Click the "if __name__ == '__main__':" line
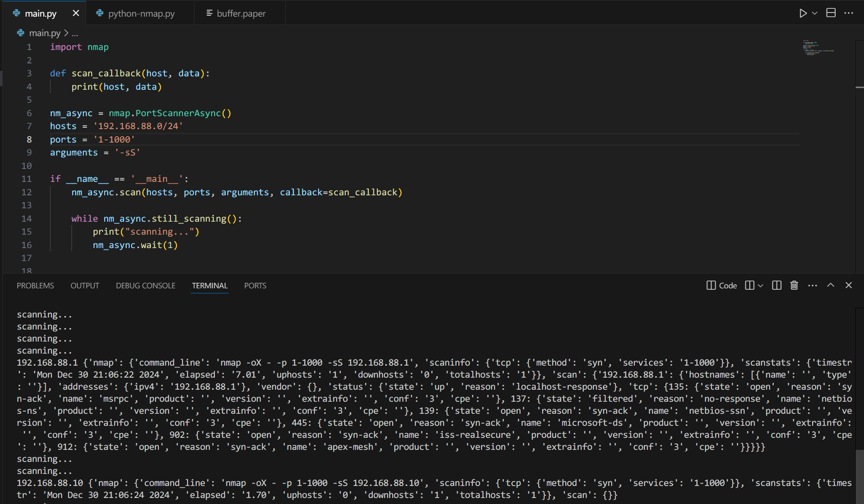Image resolution: width=864 pixels, height=504 pixels. coord(119,179)
